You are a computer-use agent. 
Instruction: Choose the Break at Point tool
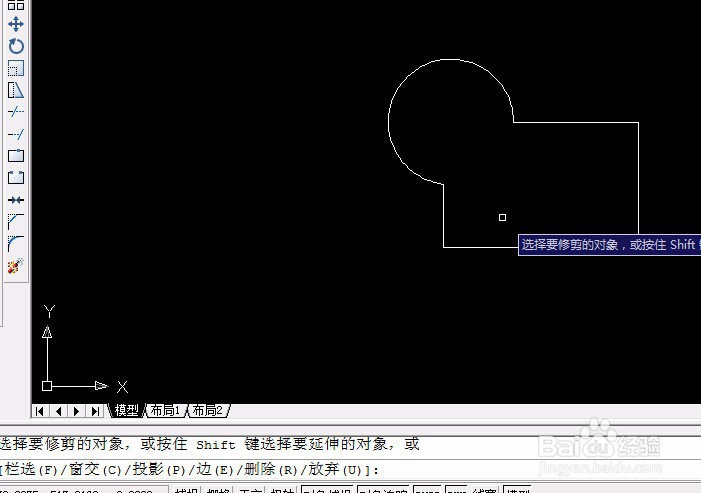tap(16, 156)
